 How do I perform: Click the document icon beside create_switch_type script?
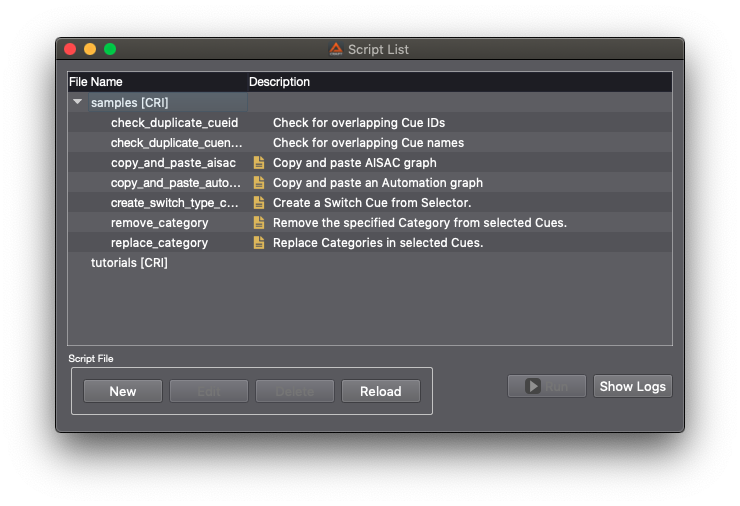[x=259, y=203]
